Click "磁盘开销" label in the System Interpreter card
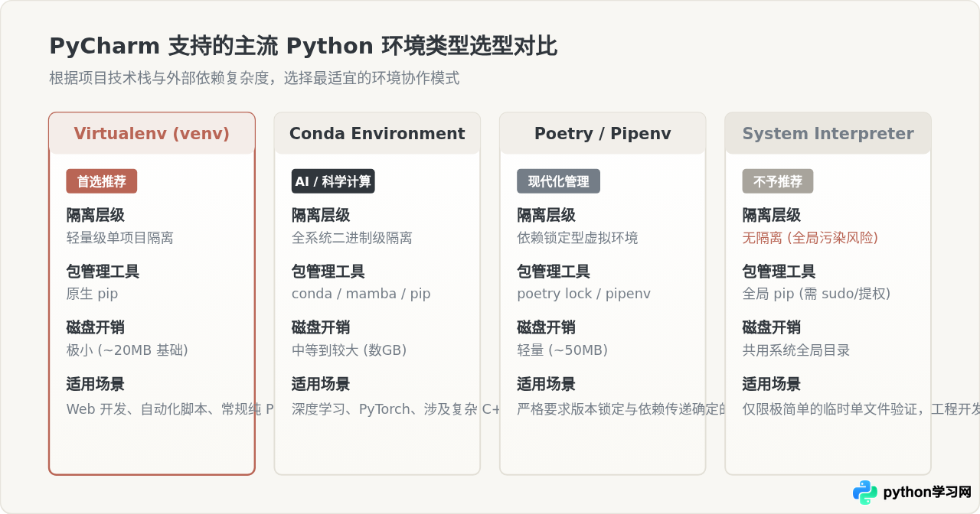The width and height of the screenshot is (980, 514). click(x=772, y=328)
